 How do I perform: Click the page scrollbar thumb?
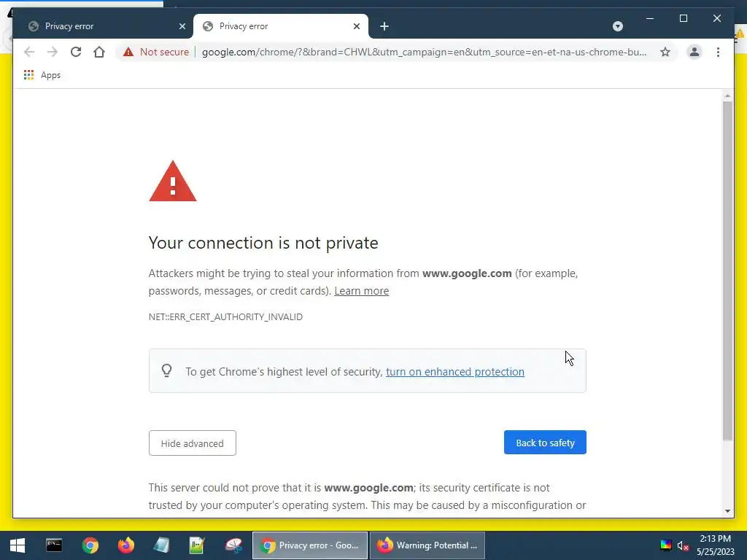(x=727, y=271)
